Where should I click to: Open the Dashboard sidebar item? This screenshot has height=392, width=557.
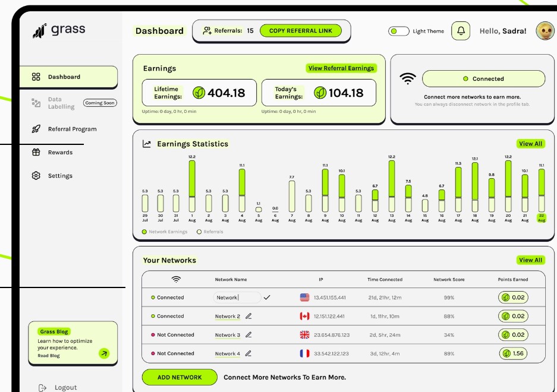pyautogui.click(x=68, y=77)
